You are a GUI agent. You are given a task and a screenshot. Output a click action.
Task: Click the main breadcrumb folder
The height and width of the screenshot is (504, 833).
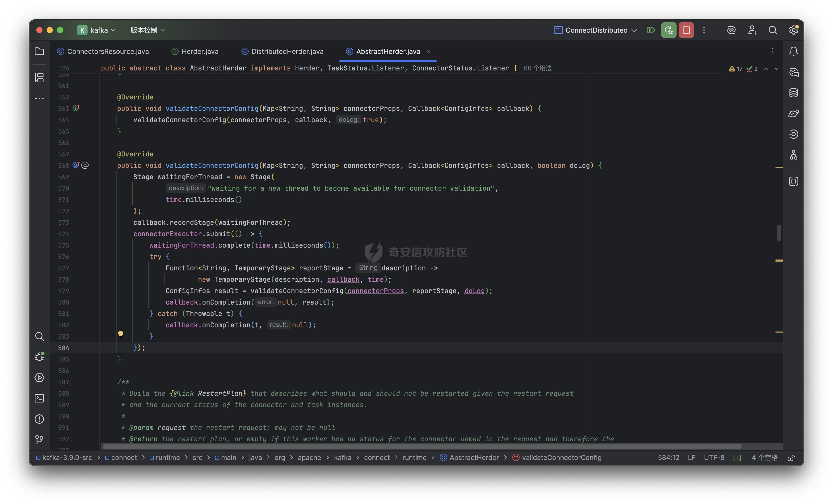(x=226, y=458)
